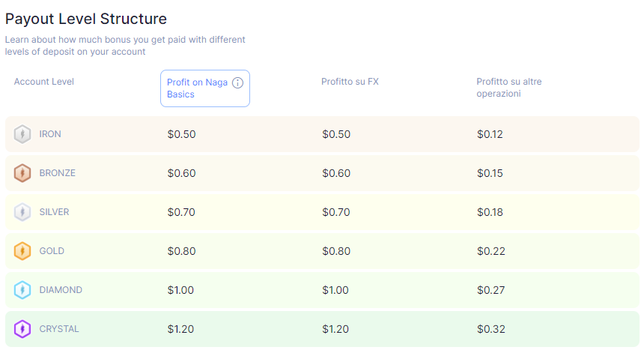Click Gold's $0.80 Naga Basics value
This screenshot has height=353, width=644.
181,251
